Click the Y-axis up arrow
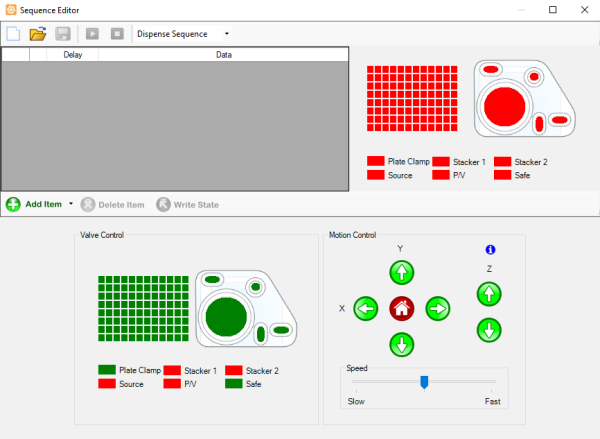Image resolution: width=600 pixels, height=439 pixels. [x=401, y=272]
